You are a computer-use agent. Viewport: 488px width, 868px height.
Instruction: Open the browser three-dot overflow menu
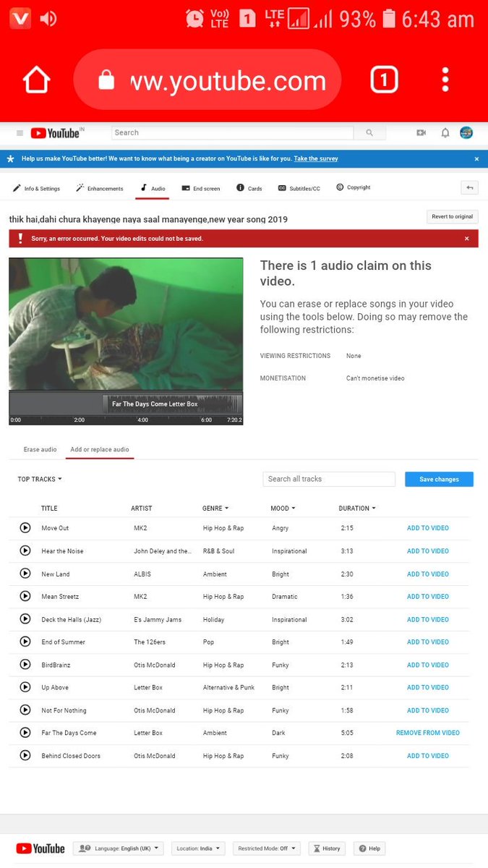tap(445, 80)
